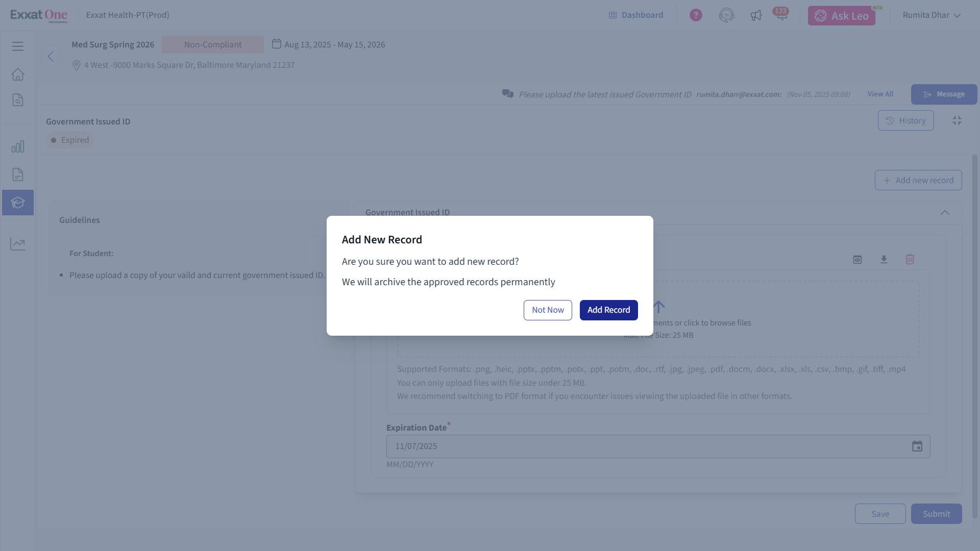
Task: Click the trend line chart sidebar icon
Action: point(18,244)
